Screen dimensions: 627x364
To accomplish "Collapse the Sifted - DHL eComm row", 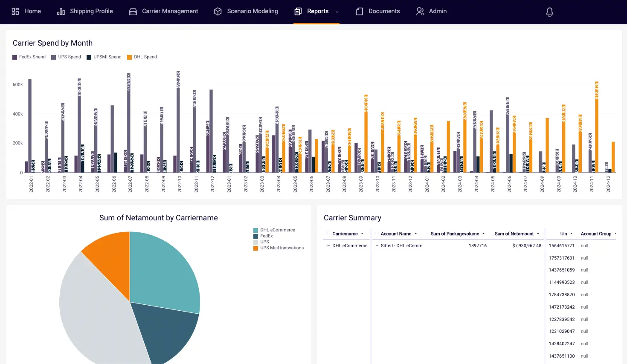I will [x=377, y=246].
